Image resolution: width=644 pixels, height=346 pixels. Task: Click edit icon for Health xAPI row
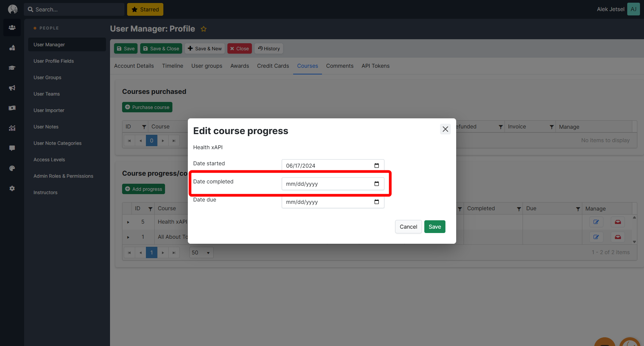pyautogui.click(x=596, y=222)
